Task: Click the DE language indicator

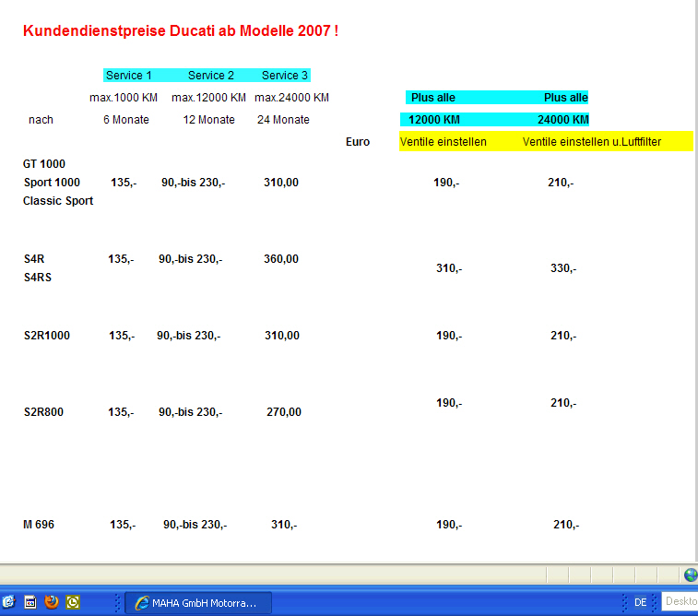Action: pyautogui.click(x=640, y=603)
